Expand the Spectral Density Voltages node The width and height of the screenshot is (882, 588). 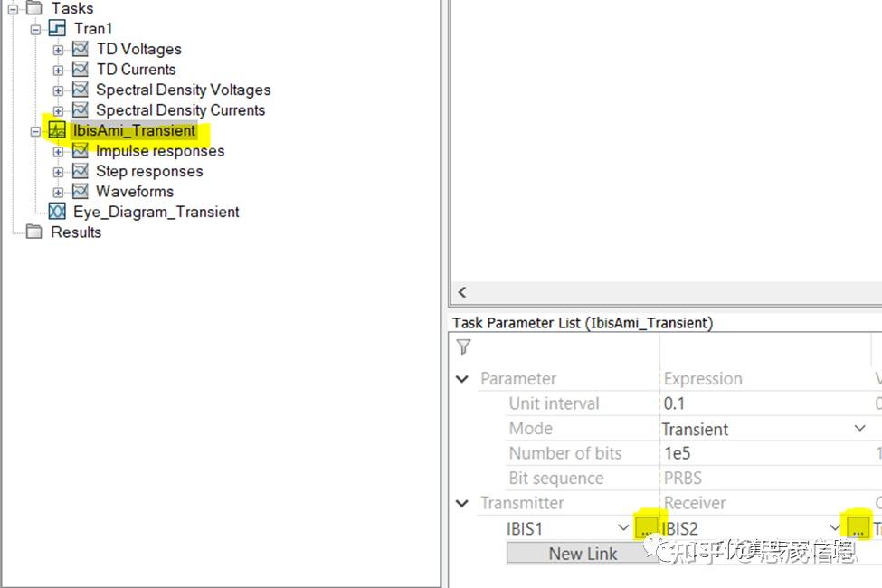(58, 90)
